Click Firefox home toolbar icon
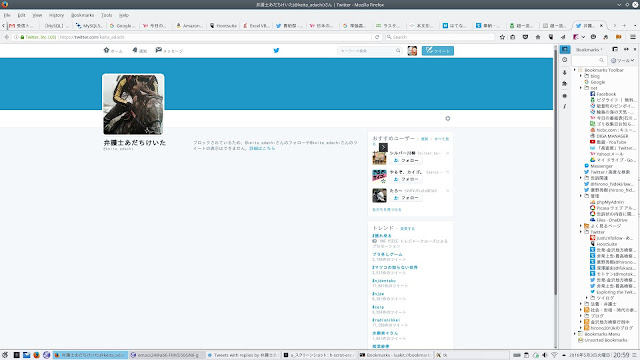 538,37
